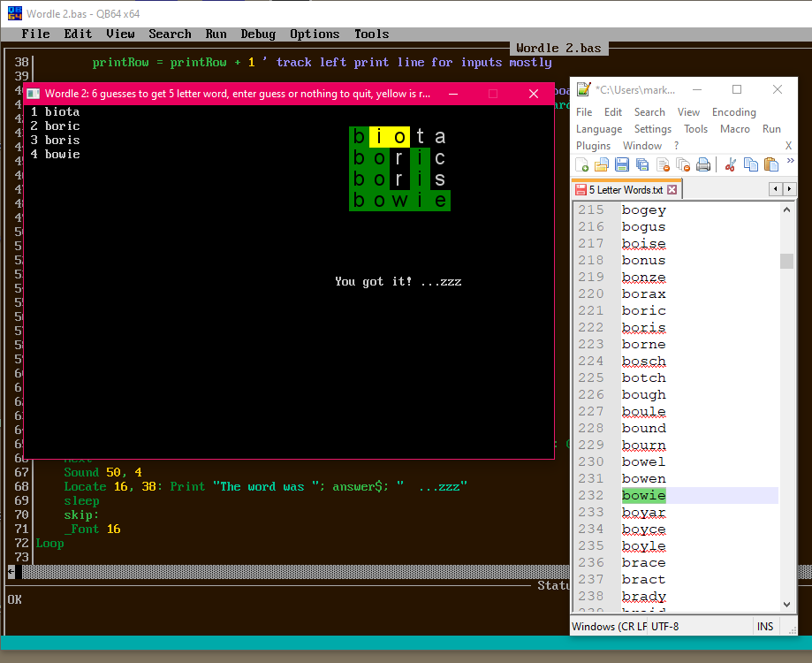
Task: Click the Notepad++ scrollbar up arrow
Action: [786, 210]
